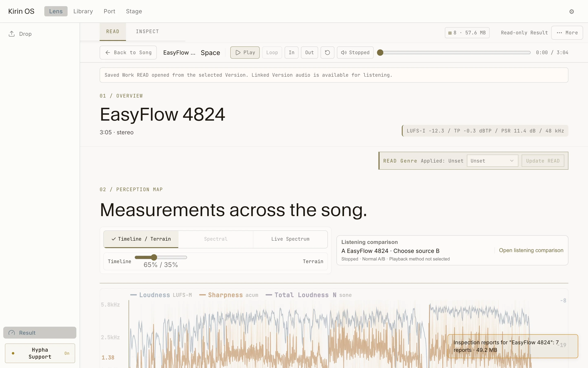The width and height of the screenshot is (588, 368).
Task: Toggle the Loudness LUFS-M legend series
Action: [161, 295]
